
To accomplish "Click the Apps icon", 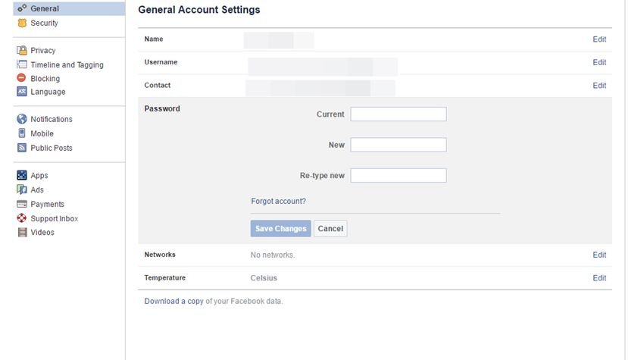I will click(22, 175).
